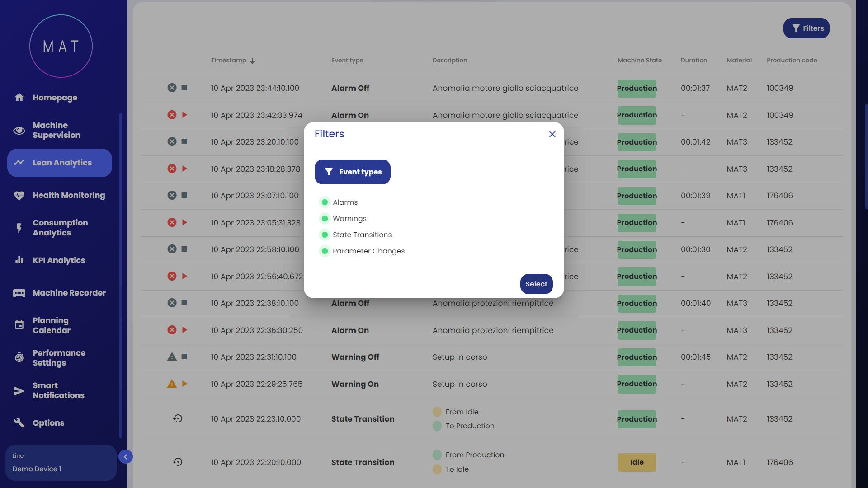
Task: Open Machine Supervision eye icon
Action: (x=19, y=131)
